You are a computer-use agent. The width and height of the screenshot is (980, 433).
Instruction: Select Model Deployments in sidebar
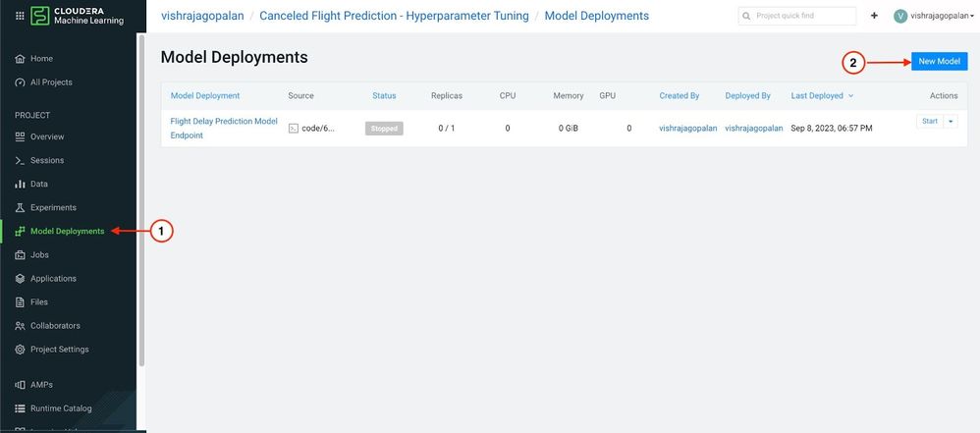(x=60, y=231)
